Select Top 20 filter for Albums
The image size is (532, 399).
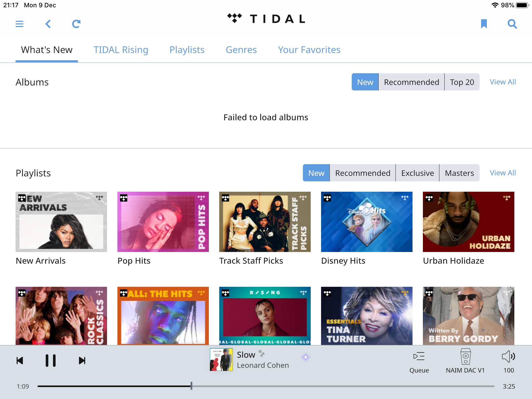(462, 82)
